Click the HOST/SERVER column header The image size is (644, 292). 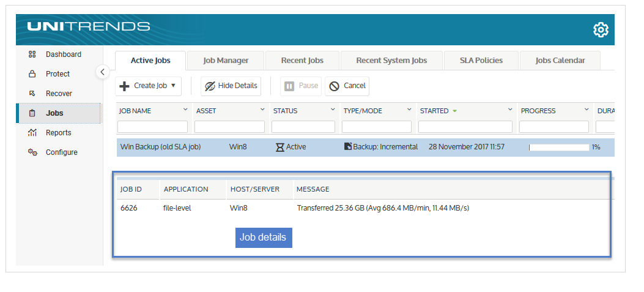point(254,189)
